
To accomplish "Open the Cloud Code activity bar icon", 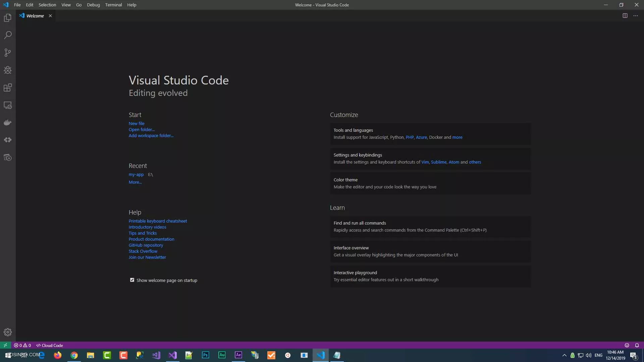I will pyautogui.click(x=8, y=140).
